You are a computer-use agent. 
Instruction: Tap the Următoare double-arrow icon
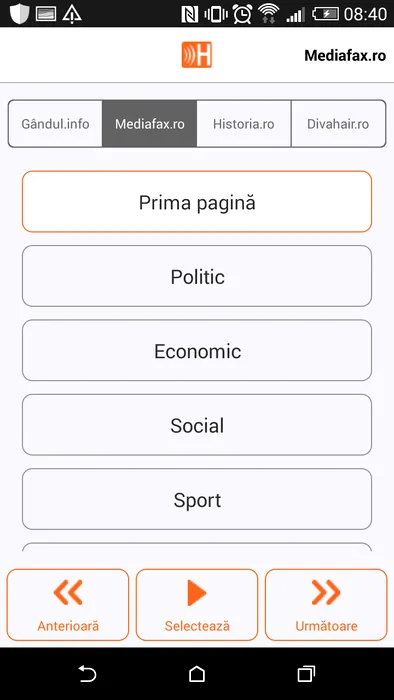(x=326, y=593)
